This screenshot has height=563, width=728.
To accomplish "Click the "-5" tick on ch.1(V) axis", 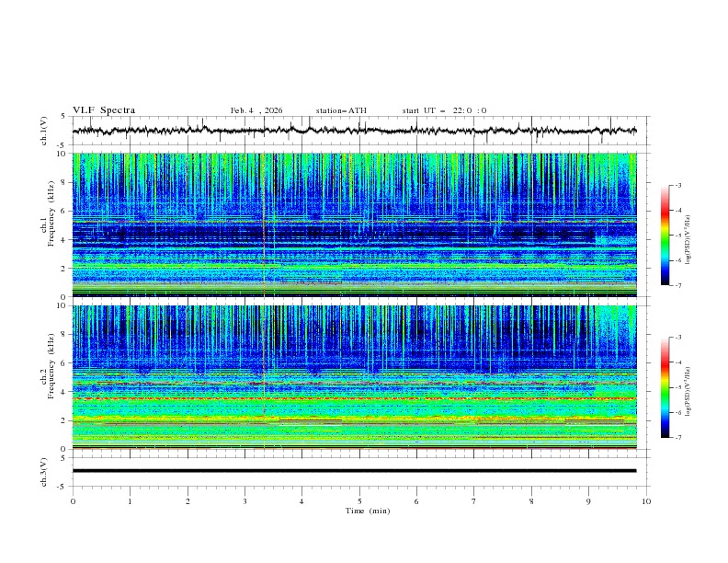I will [x=62, y=145].
